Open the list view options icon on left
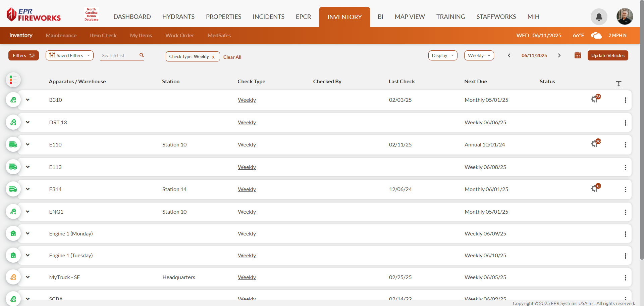Screen dimensions: 644x306 point(13,80)
